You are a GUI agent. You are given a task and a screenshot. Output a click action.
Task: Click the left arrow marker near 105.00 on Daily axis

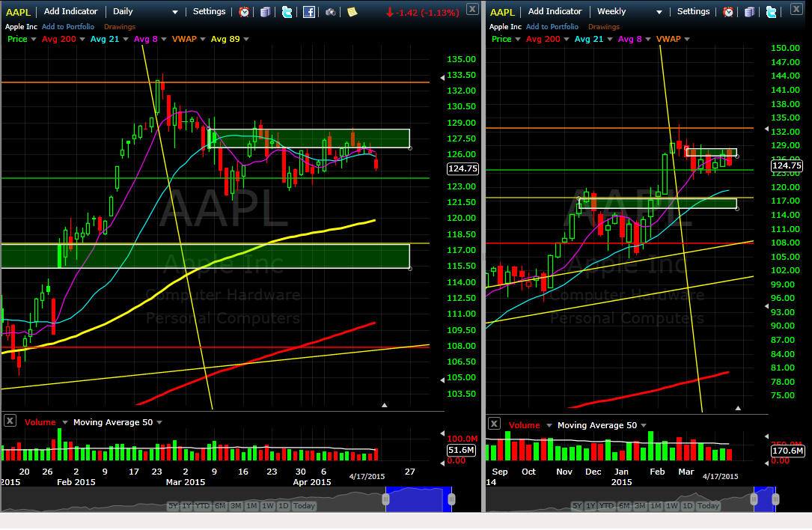pyautogui.click(x=442, y=380)
